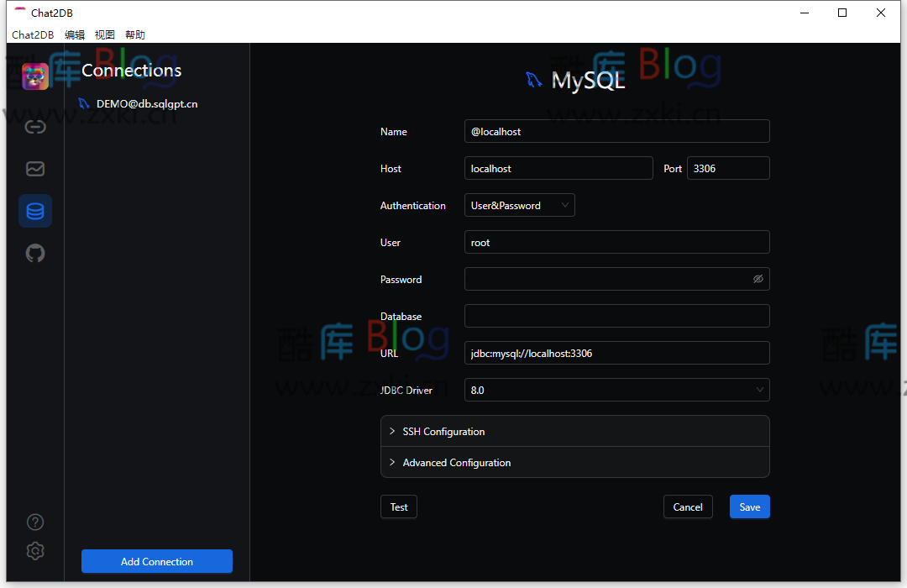Expand the Advanced Configuration section

(x=456, y=462)
